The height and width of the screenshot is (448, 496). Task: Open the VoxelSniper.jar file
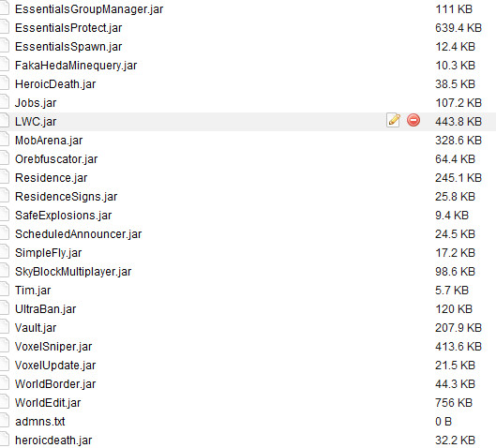pyautogui.click(x=53, y=347)
